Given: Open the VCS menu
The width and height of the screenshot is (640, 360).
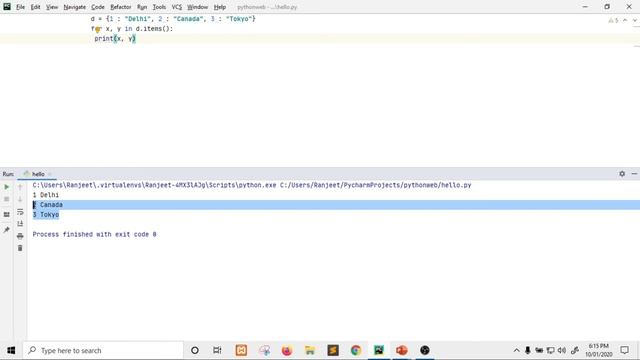Looking at the screenshot, I should pyautogui.click(x=177, y=7).
